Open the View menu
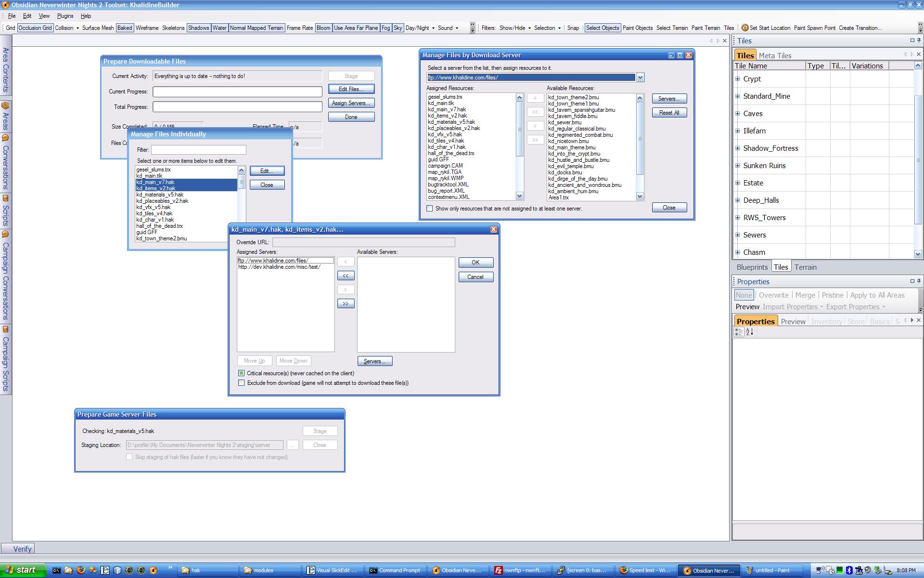The image size is (924, 578). [44, 16]
